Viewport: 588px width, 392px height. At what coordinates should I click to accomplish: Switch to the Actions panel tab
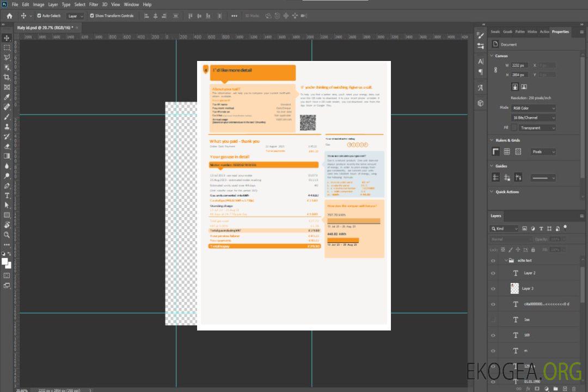(x=544, y=32)
